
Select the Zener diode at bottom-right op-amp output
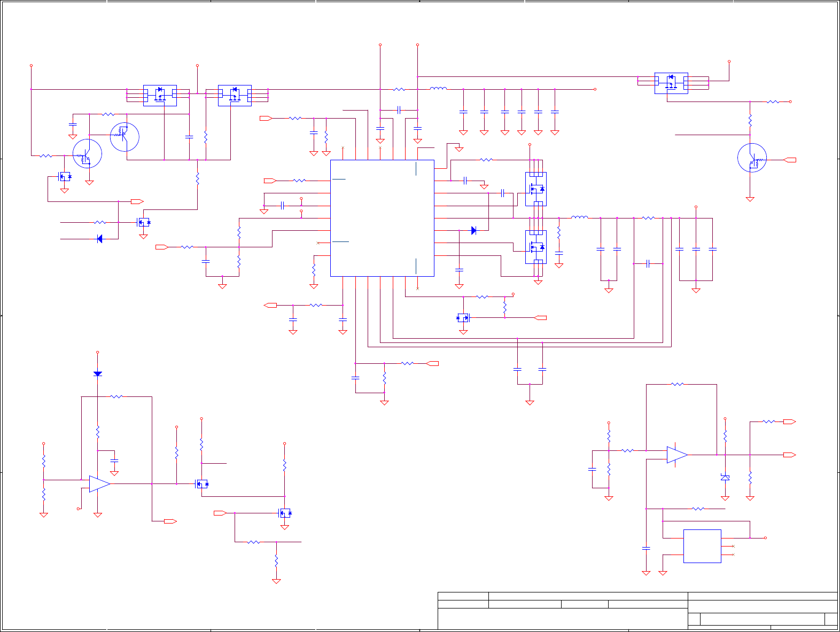(725, 478)
